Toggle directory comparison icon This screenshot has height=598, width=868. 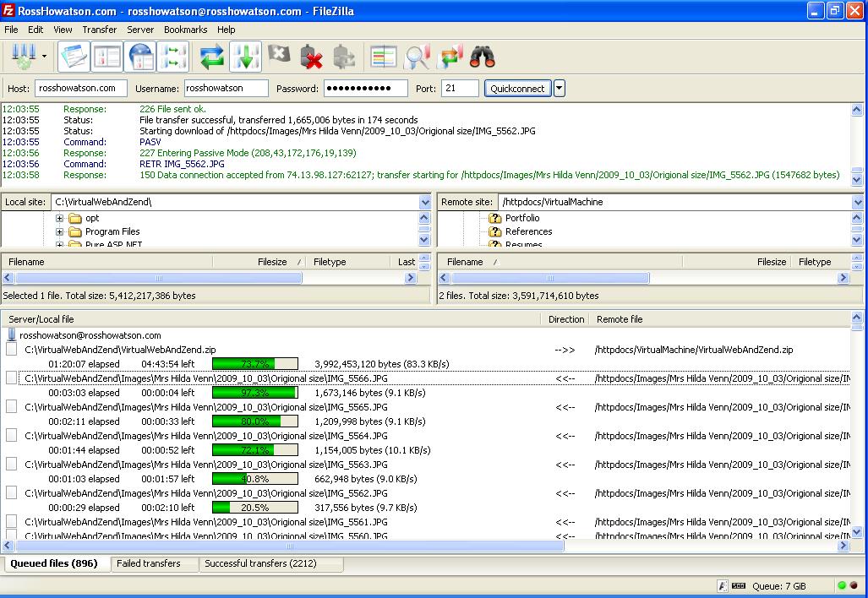pos(417,57)
